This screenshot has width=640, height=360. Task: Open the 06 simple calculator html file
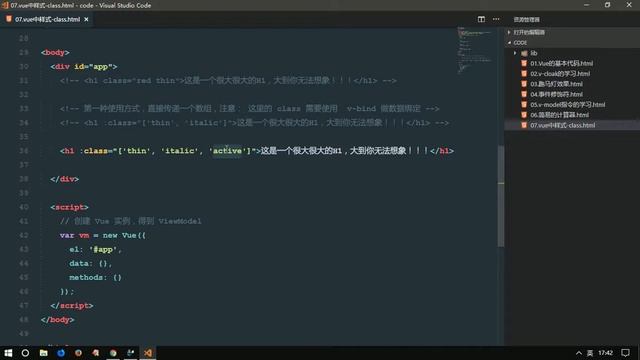(x=559, y=115)
